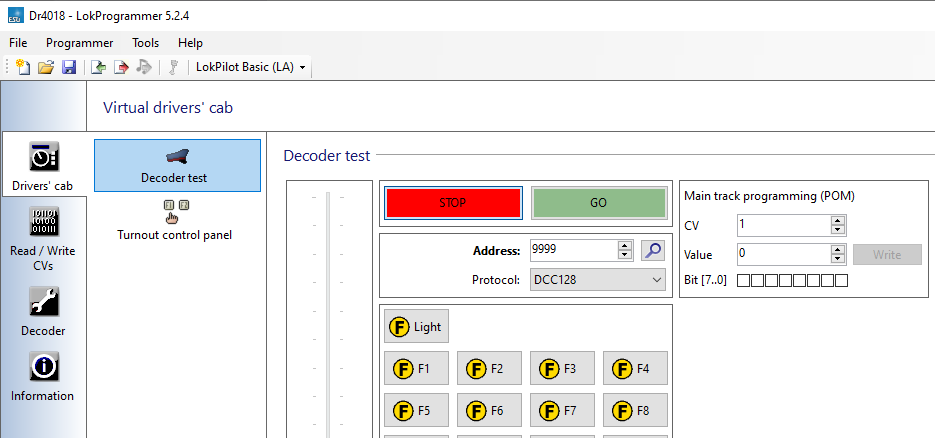Increase the POM Value with up arrow
The image size is (935, 438).
(x=838, y=249)
